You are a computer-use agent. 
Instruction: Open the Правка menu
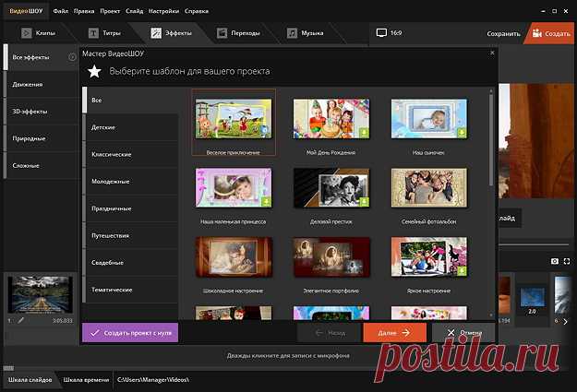pyautogui.click(x=84, y=11)
